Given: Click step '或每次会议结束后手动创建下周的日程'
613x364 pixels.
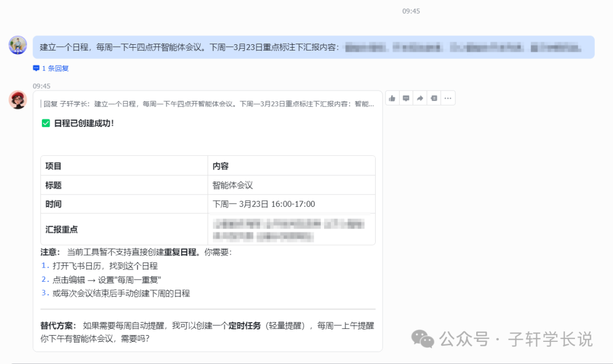Looking at the screenshot, I should (121, 293).
